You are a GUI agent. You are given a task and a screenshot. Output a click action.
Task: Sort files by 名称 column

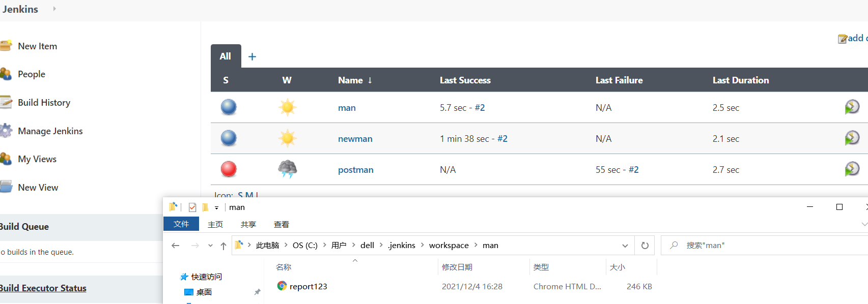click(x=284, y=267)
